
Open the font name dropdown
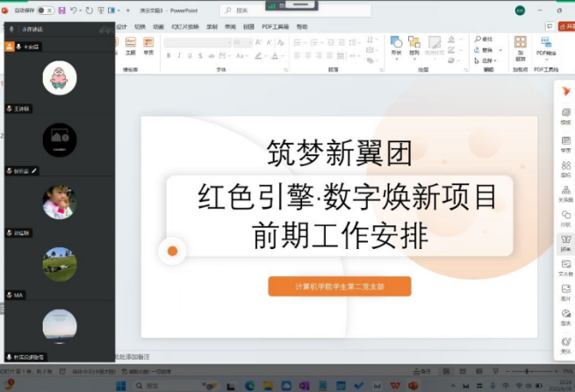[x=198, y=42]
